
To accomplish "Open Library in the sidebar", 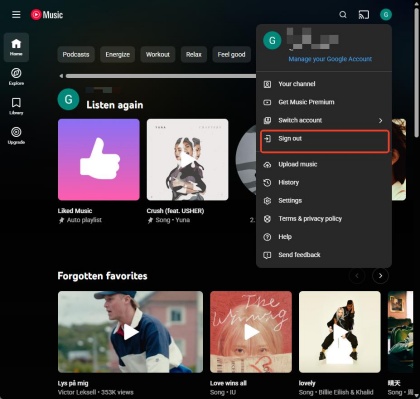I will [x=16, y=106].
